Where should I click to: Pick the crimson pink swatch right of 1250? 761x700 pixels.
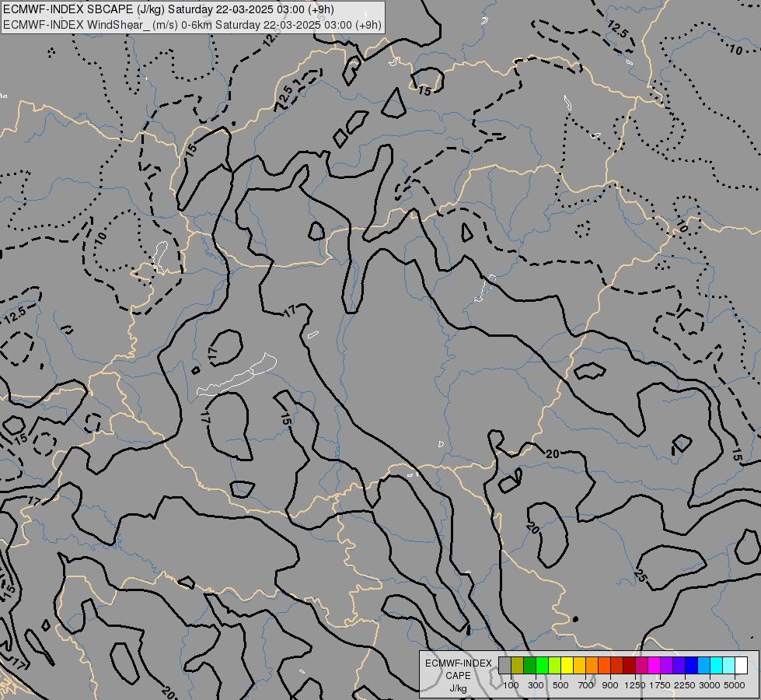pos(641,665)
